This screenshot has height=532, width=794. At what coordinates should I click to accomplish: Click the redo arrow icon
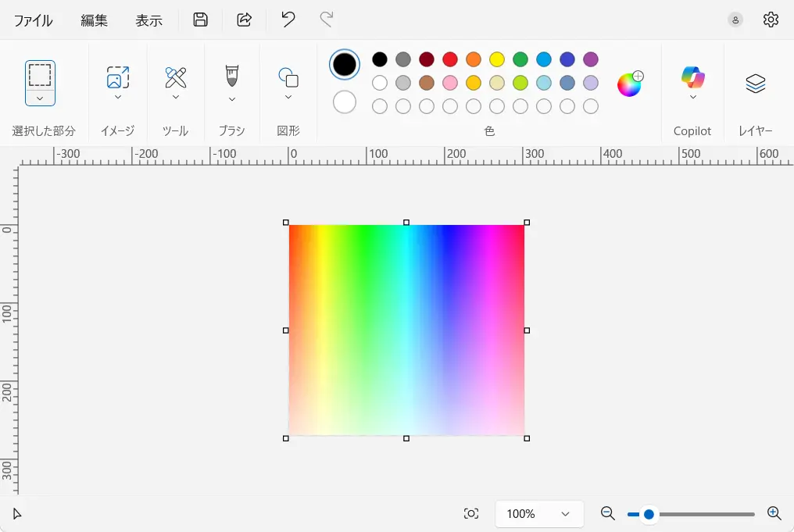coord(327,20)
